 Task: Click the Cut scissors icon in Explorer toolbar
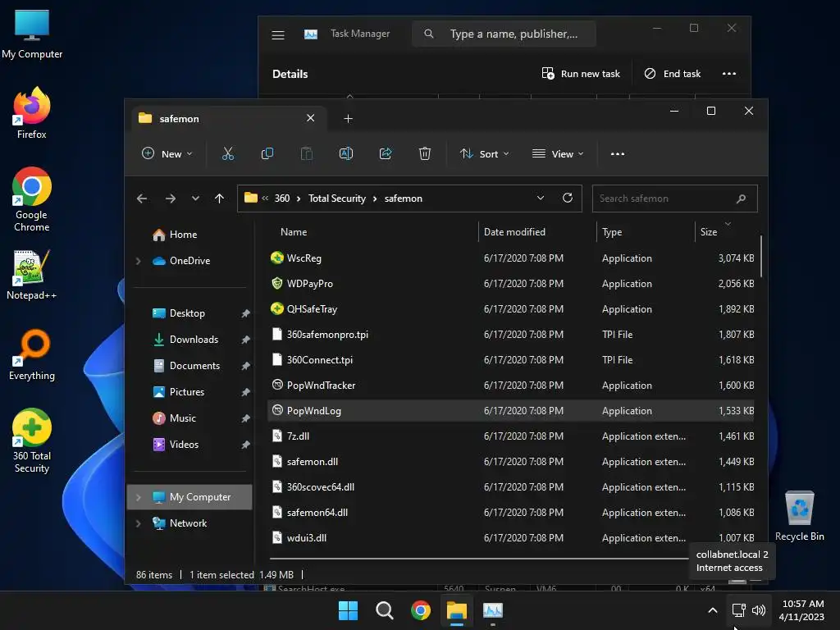228,153
